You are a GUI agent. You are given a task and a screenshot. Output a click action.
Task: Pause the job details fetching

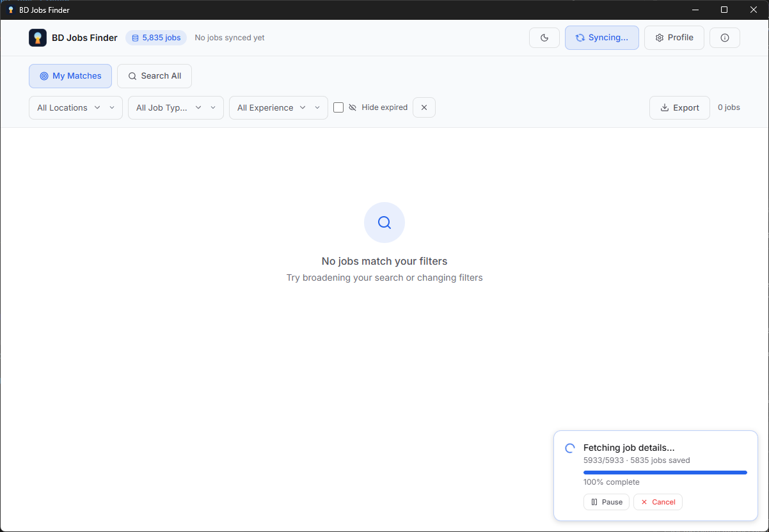(x=606, y=502)
